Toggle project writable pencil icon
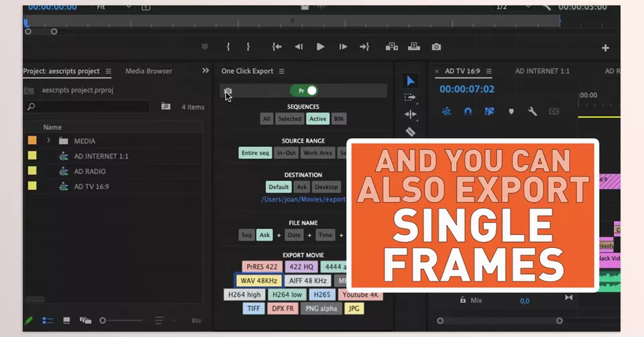Screen dimensions: 644x337 pos(29,321)
